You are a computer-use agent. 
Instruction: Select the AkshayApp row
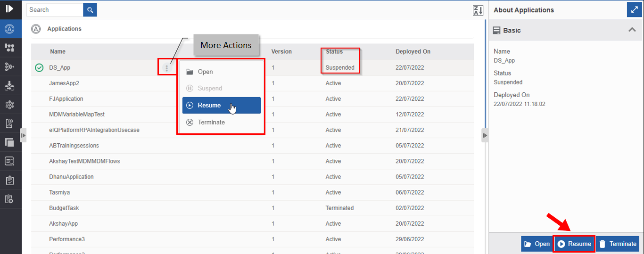[x=252, y=223]
